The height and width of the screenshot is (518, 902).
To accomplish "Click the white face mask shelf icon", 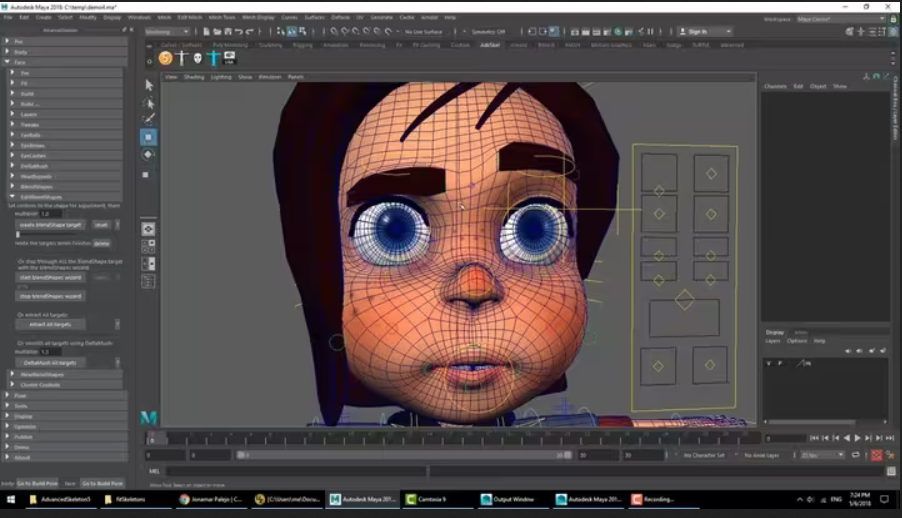I will coord(197,58).
